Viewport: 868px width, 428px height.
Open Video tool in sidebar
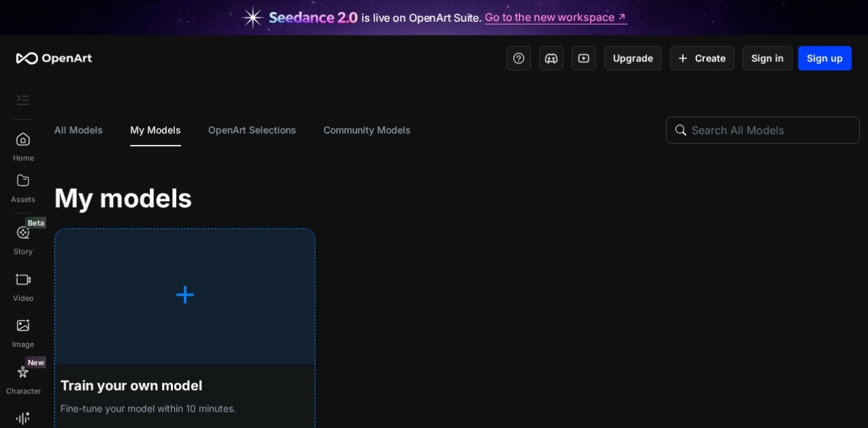(x=23, y=286)
